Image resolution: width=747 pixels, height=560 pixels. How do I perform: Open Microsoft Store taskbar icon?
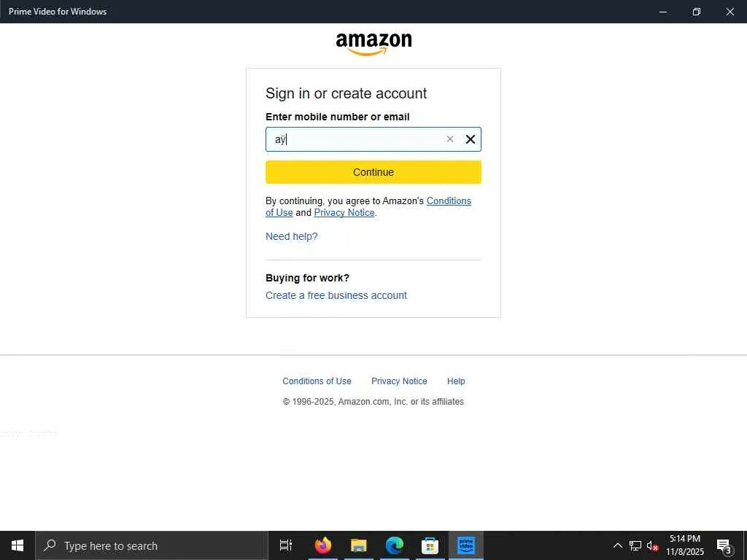click(x=430, y=545)
